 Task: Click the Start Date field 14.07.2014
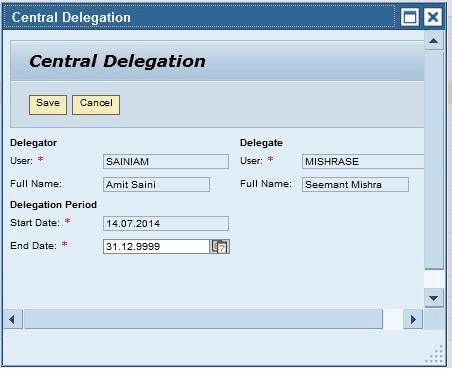(166, 223)
